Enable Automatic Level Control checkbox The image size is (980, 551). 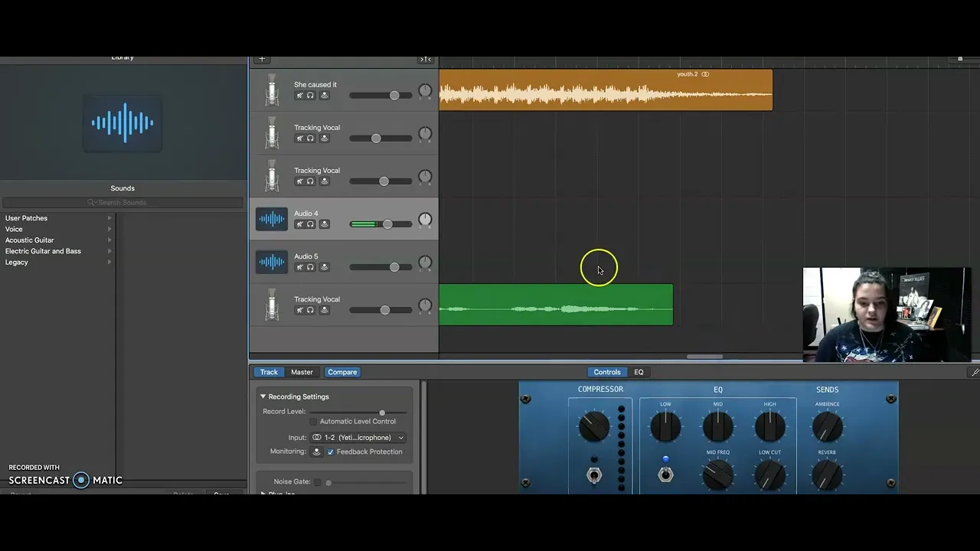pyautogui.click(x=313, y=422)
